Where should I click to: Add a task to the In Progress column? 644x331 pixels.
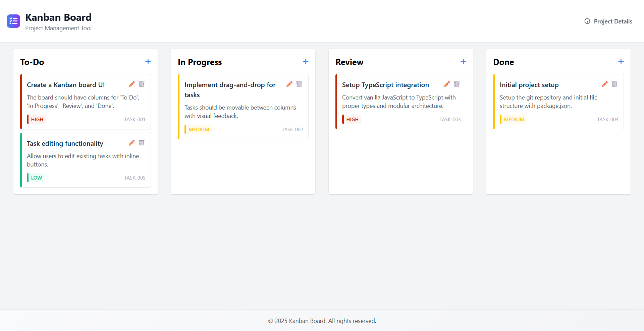pos(306,62)
